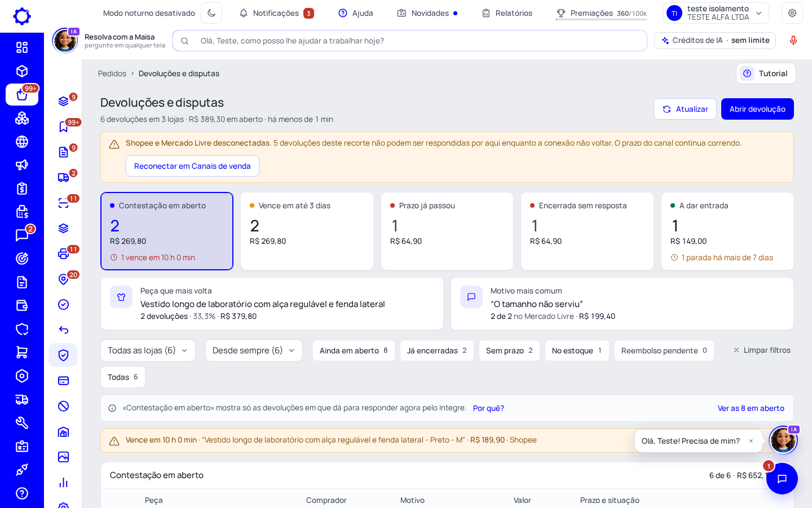Open the bar chart icon in secondary sidebar
Viewport: 812px width, 508px height.
pyautogui.click(x=64, y=482)
